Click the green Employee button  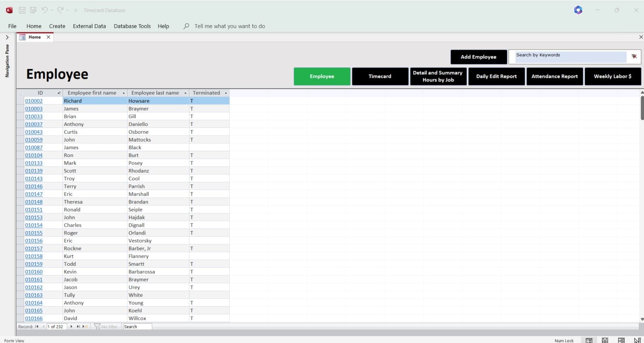point(322,76)
